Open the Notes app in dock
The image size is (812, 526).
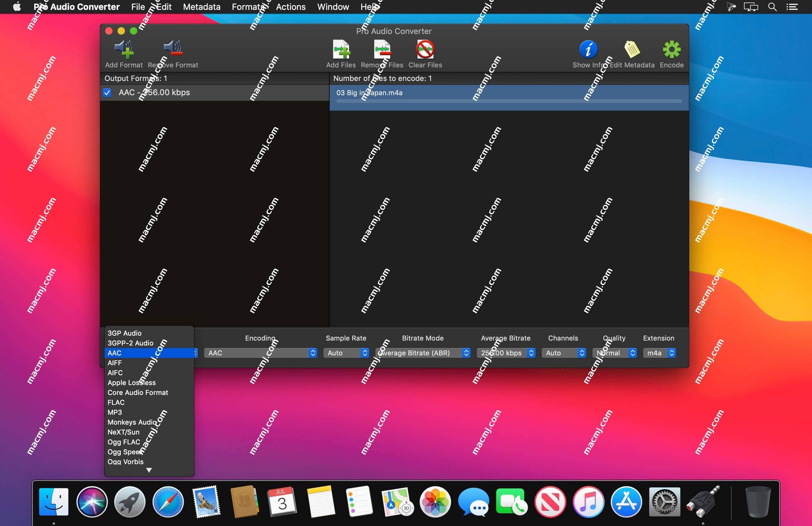click(x=321, y=502)
